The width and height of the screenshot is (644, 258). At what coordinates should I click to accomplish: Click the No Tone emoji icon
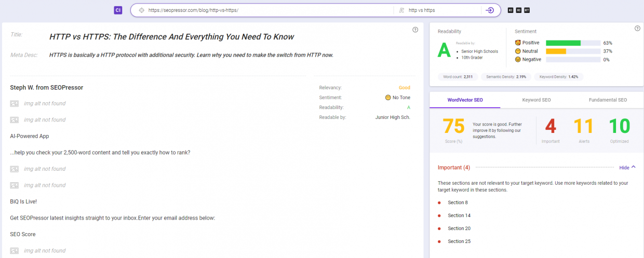(388, 98)
